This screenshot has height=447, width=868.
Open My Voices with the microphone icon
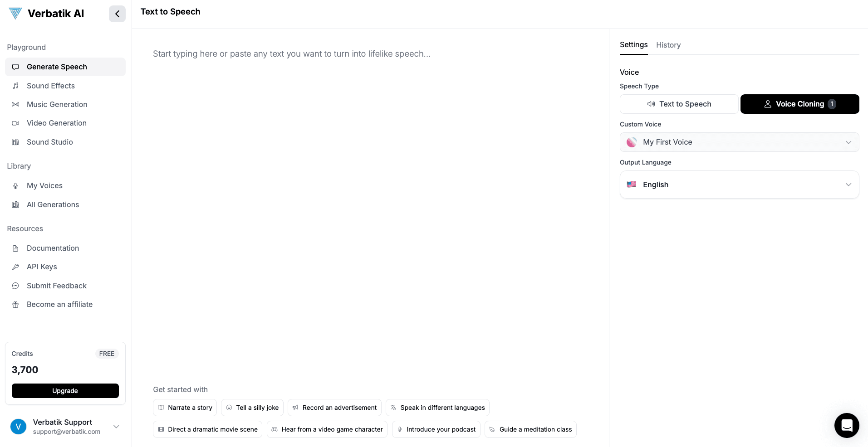coord(15,186)
